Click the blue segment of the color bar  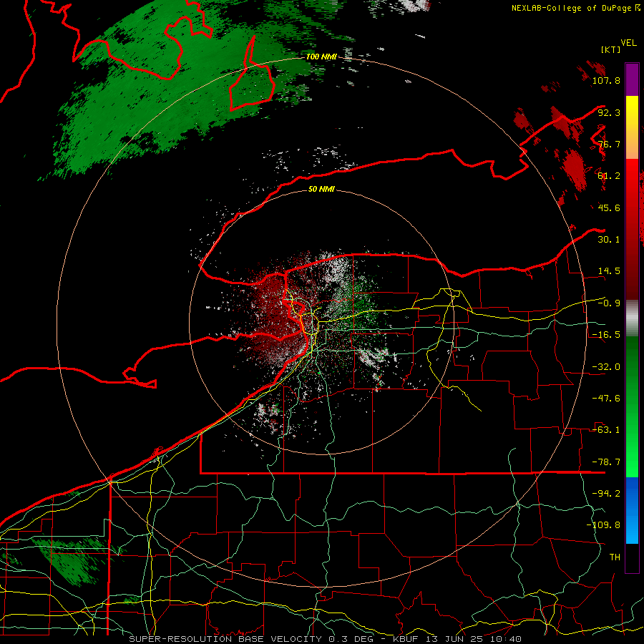pos(632,510)
